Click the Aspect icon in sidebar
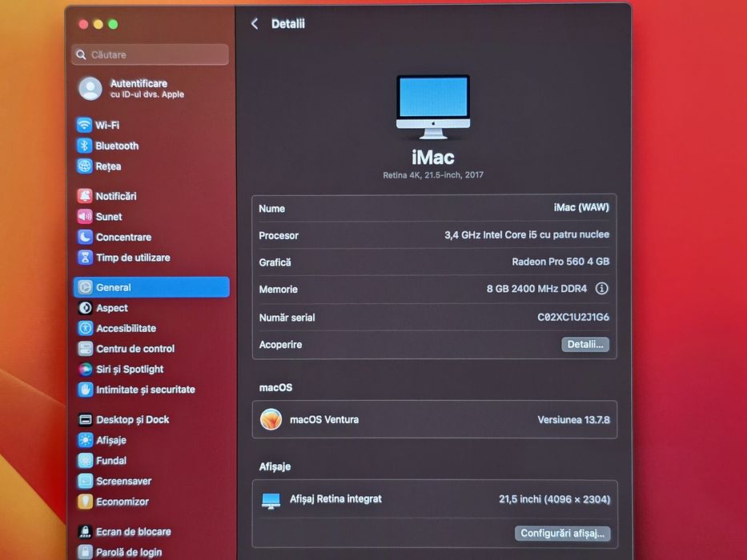Viewport: 747px width, 560px height. [x=86, y=308]
